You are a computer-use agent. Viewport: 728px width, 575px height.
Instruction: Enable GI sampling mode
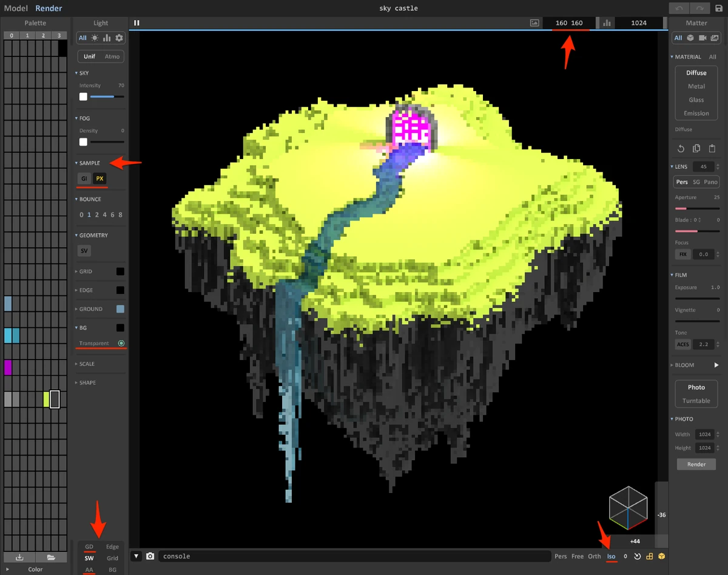[x=84, y=179]
